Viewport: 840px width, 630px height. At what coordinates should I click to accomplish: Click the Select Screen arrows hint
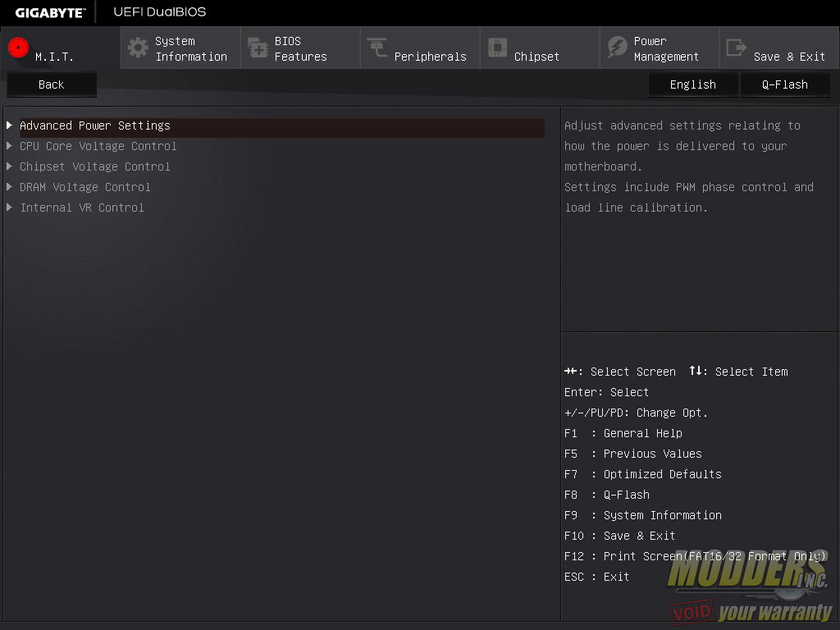tap(620, 372)
